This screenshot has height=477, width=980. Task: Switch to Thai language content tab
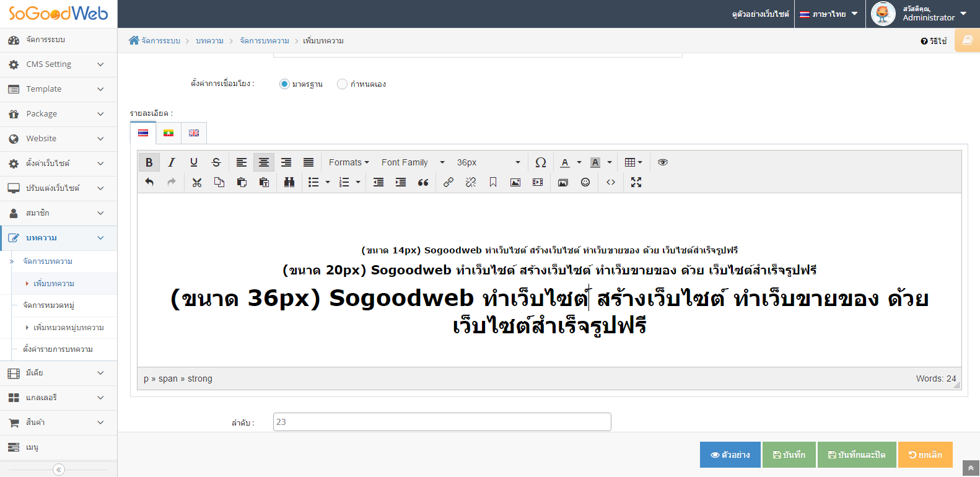pos(143,133)
